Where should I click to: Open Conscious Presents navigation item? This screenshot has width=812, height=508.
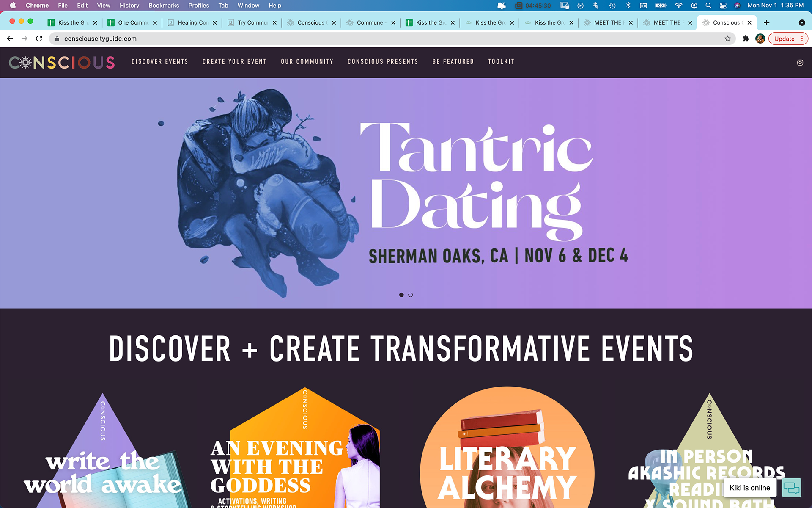[383, 62]
